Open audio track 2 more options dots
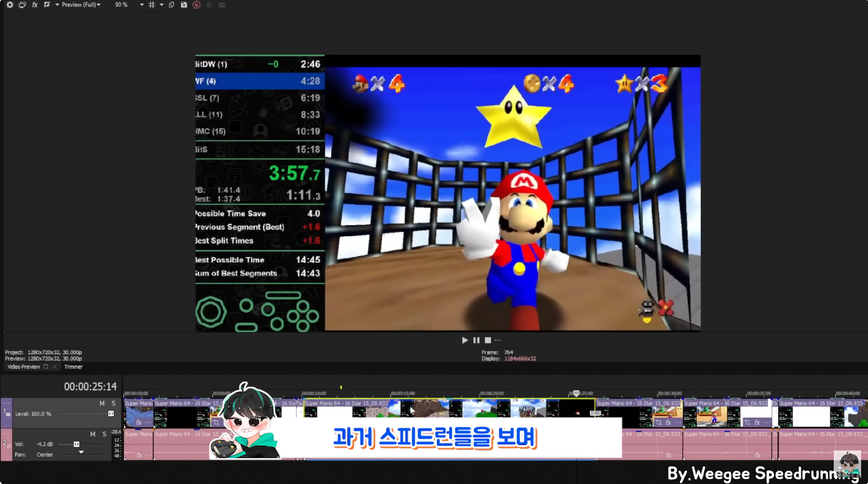The image size is (868, 484). coord(6,433)
